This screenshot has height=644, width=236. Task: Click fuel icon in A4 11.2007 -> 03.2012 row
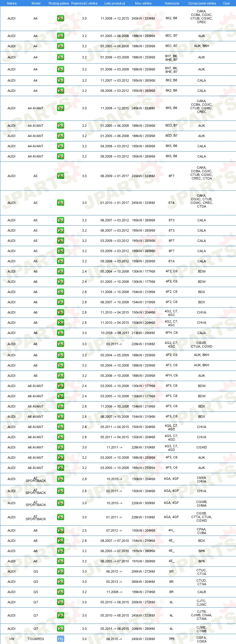61,80
